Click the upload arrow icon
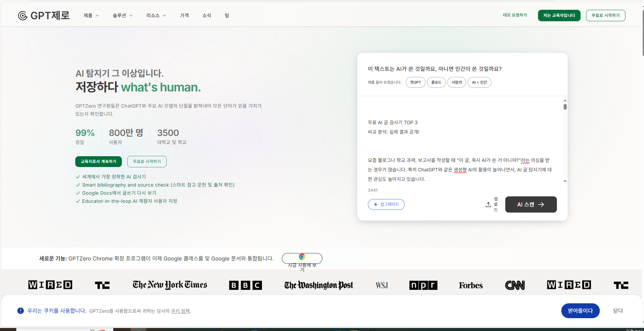This screenshot has width=644, height=331. (488, 204)
